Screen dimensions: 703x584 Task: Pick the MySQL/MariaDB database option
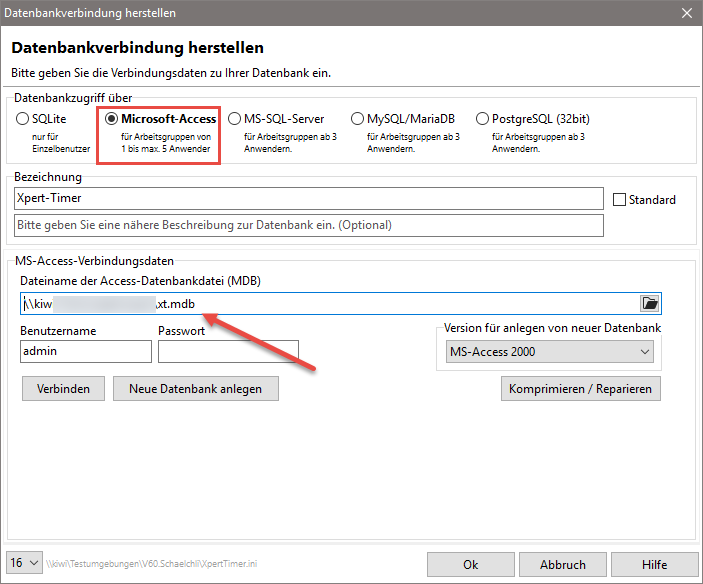click(x=357, y=119)
